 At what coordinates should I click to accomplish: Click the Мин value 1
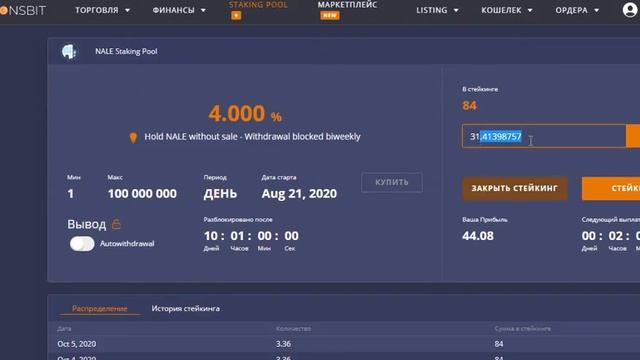pos(71,193)
